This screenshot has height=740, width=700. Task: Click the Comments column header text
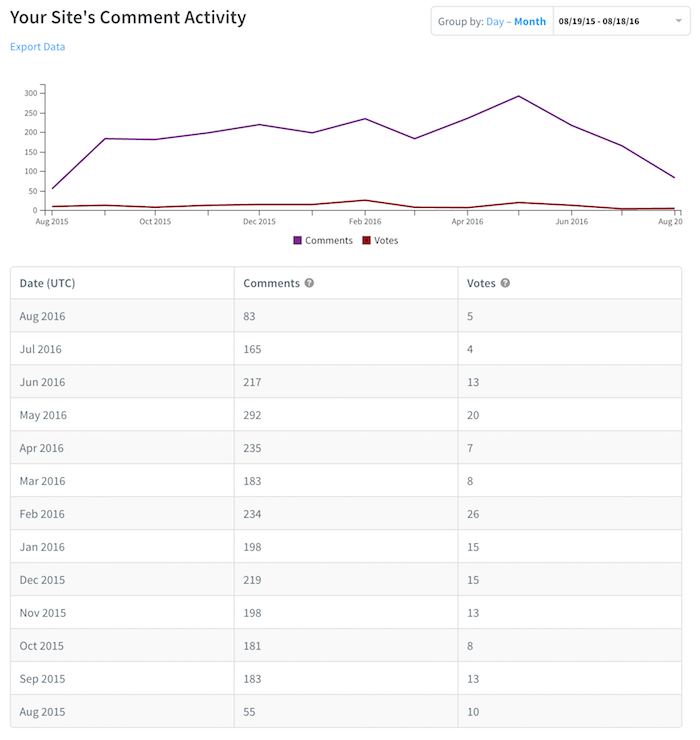[x=271, y=283]
